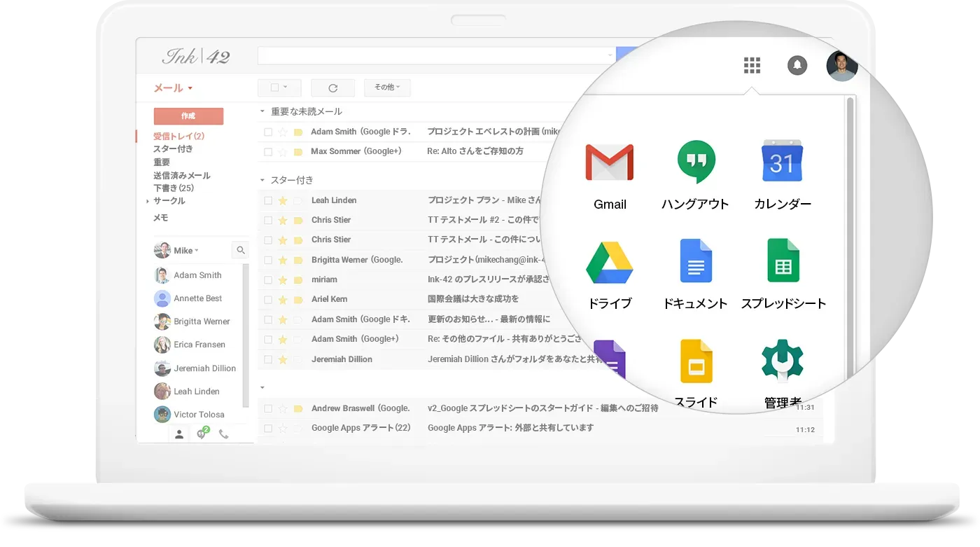Tick the checkbox for Leah Linden's email
980x547 pixels.
268,200
